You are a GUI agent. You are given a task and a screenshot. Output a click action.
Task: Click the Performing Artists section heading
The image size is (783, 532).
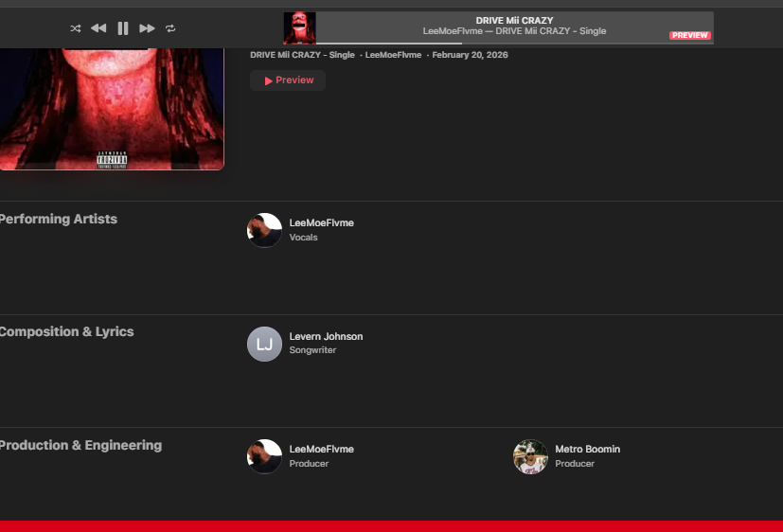[59, 219]
